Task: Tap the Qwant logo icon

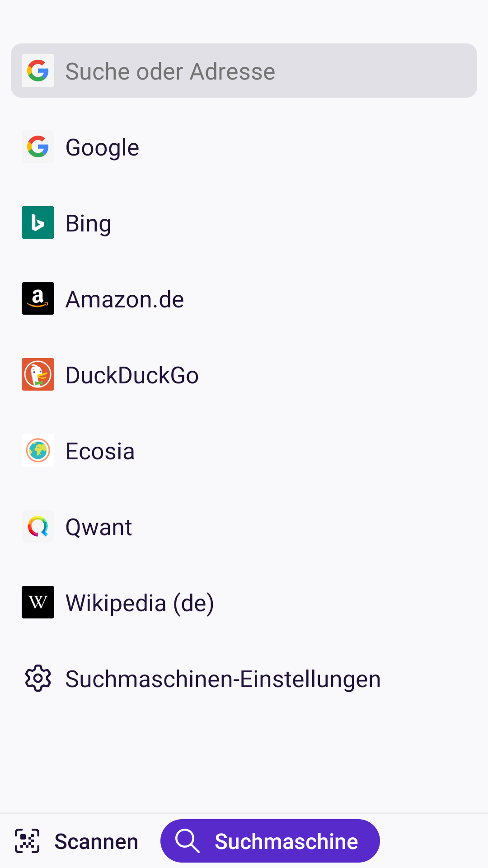Action: coord(38,526)
